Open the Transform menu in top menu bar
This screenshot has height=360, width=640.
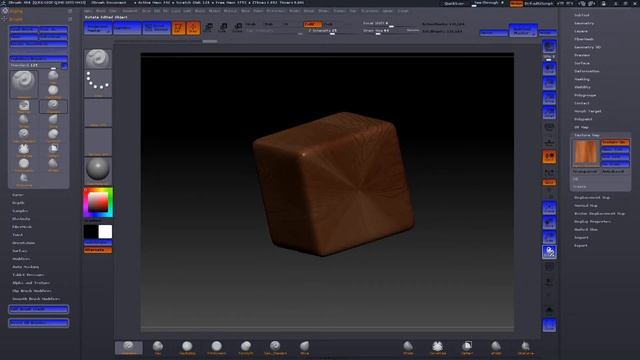click(x=369, y=11)
